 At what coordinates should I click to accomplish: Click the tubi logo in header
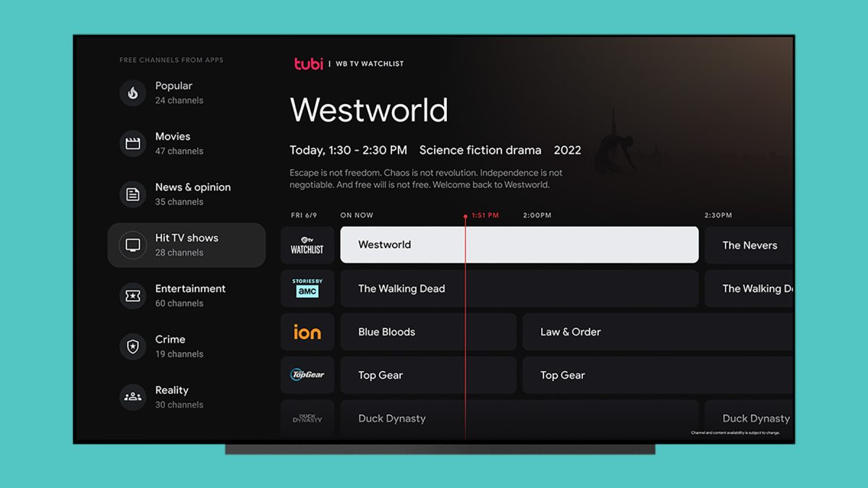click(x=308, y=64)
